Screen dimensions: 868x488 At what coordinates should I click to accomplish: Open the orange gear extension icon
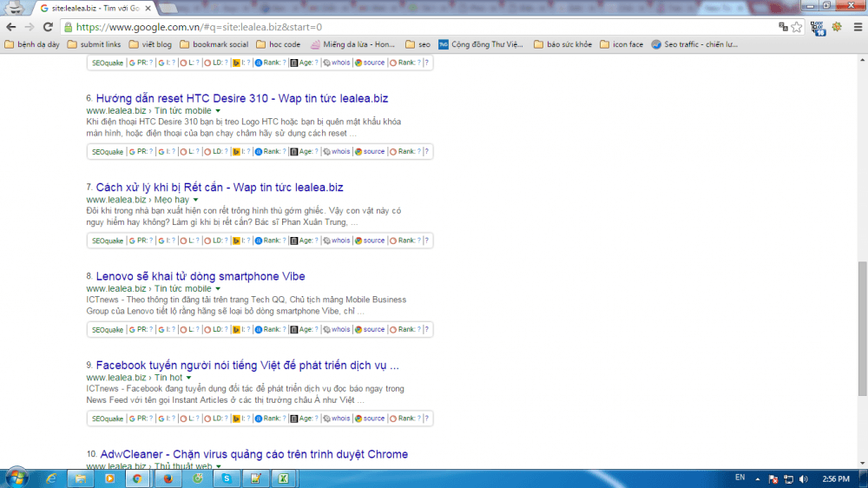[x=837, y=27]
